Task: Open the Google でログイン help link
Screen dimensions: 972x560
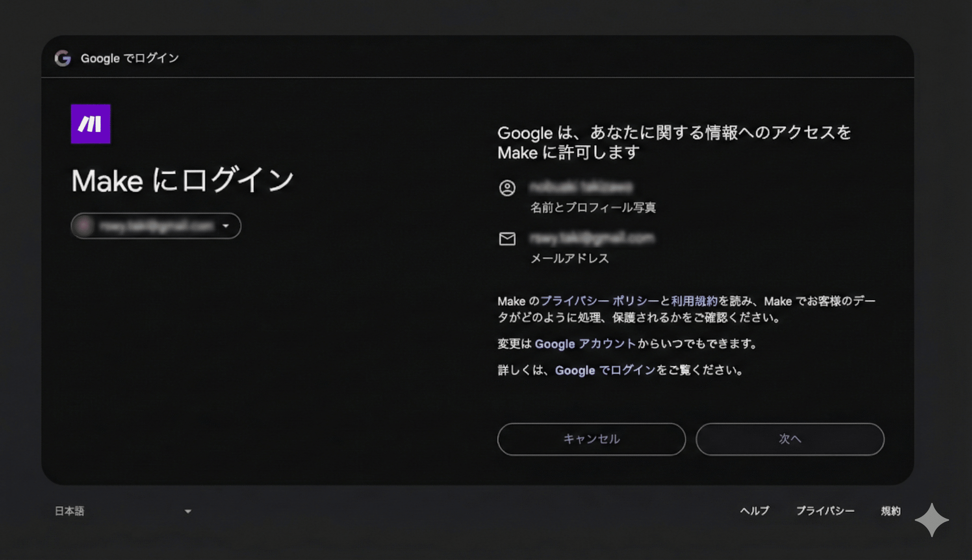Action: [x=605, y=370]
